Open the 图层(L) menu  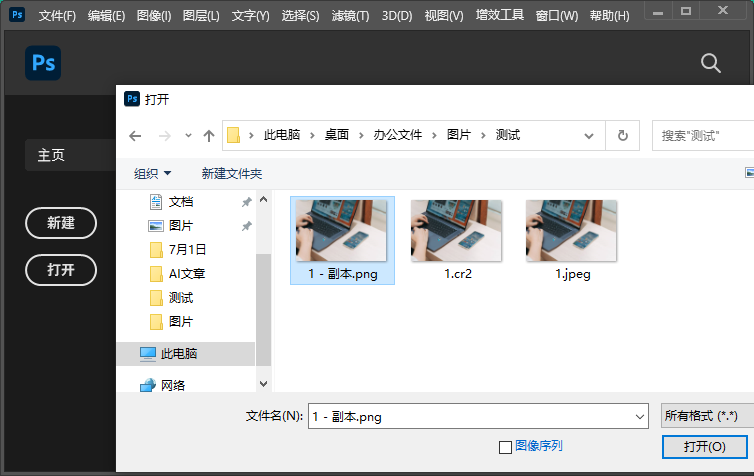pyautogui.click(x=201, y=16)
